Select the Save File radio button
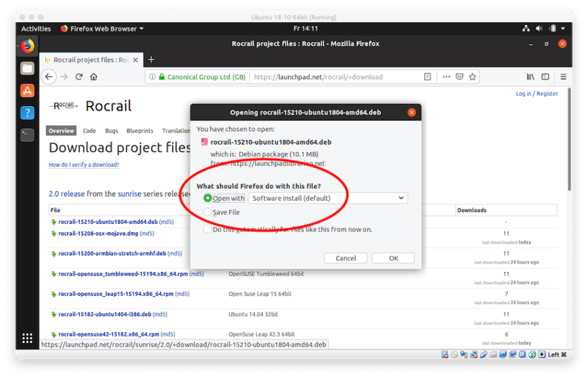Image resolution: width=588 pixels, height=378 pixels. 206,211
